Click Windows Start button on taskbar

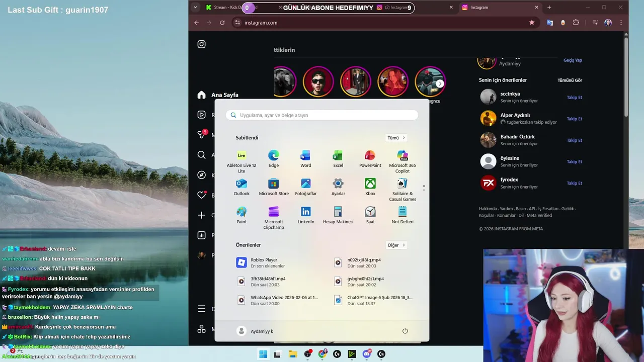pos(263,354)
